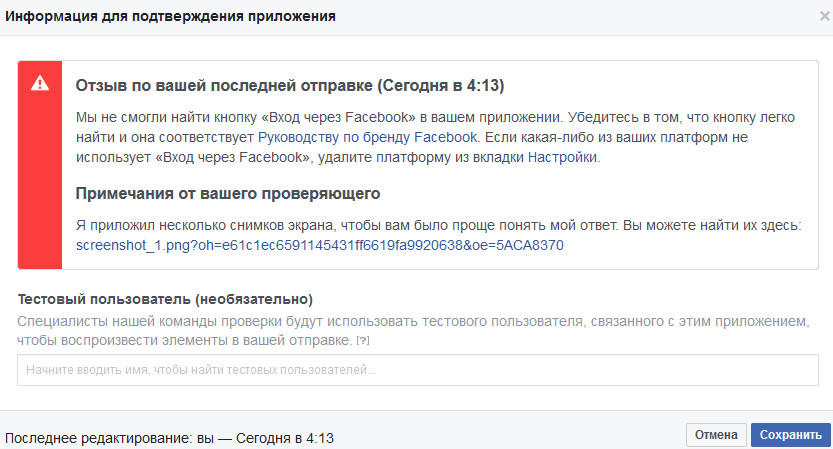Open the Facebook brand guidelines link
Screen dimensions: 833x449
[x=369, y=137]
